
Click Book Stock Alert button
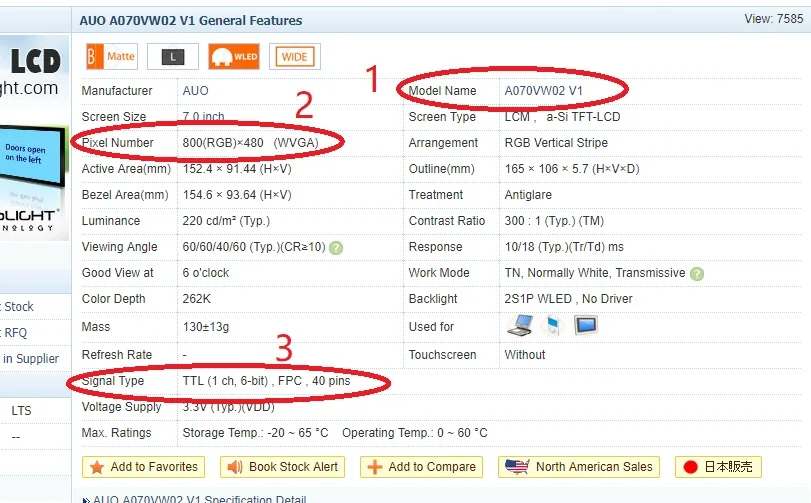point(282,467)
